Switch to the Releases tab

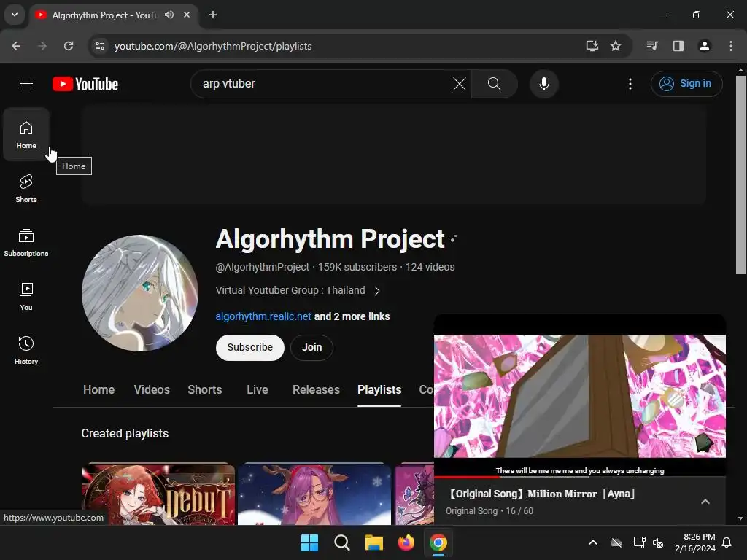(x=316, y=389)
